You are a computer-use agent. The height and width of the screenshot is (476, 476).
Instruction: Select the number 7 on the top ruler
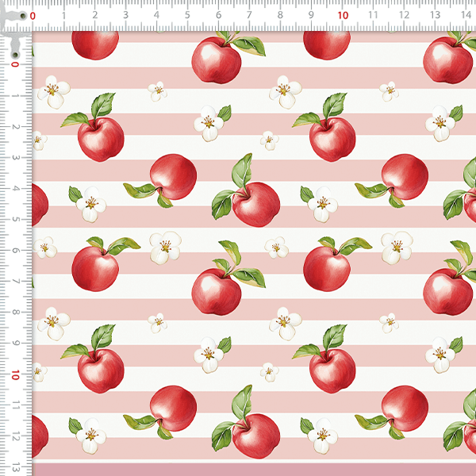(x=249, y=14)
